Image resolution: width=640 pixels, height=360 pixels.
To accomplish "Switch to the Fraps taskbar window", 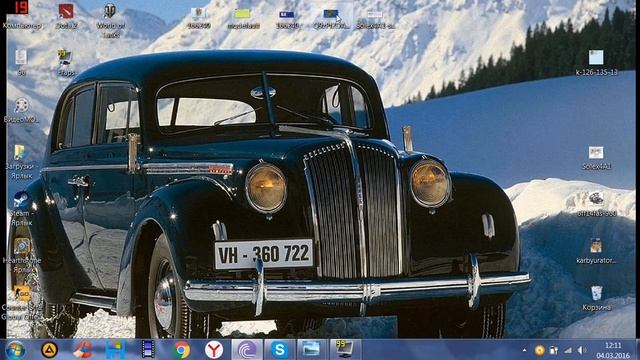I will click(345, 350).
